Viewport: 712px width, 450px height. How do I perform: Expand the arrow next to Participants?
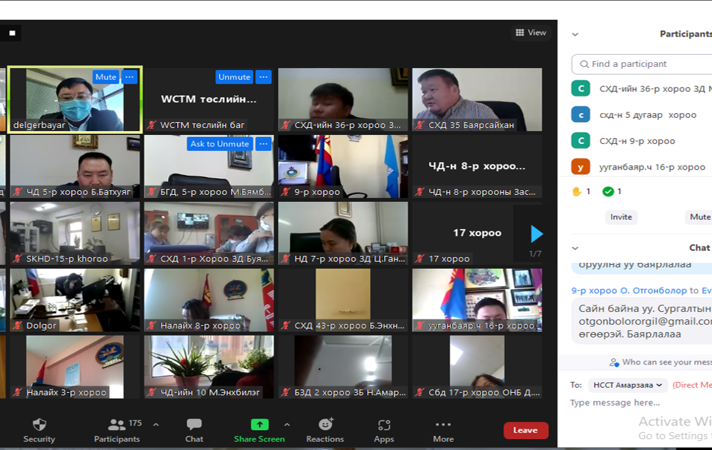tap(156, 425)
